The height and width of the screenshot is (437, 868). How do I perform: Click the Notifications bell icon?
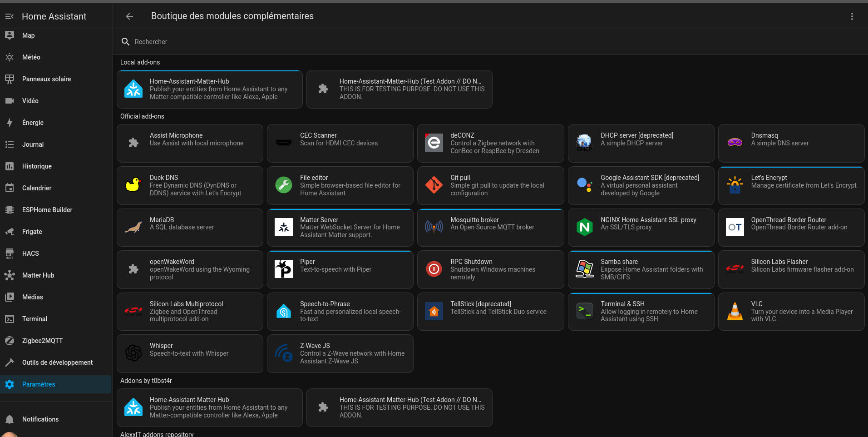10,419
